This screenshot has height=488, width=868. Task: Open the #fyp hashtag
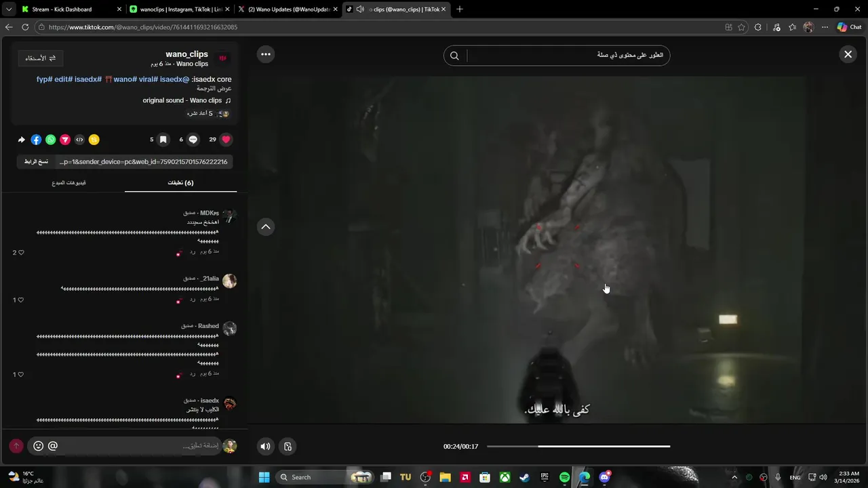(x=45, y=79)
